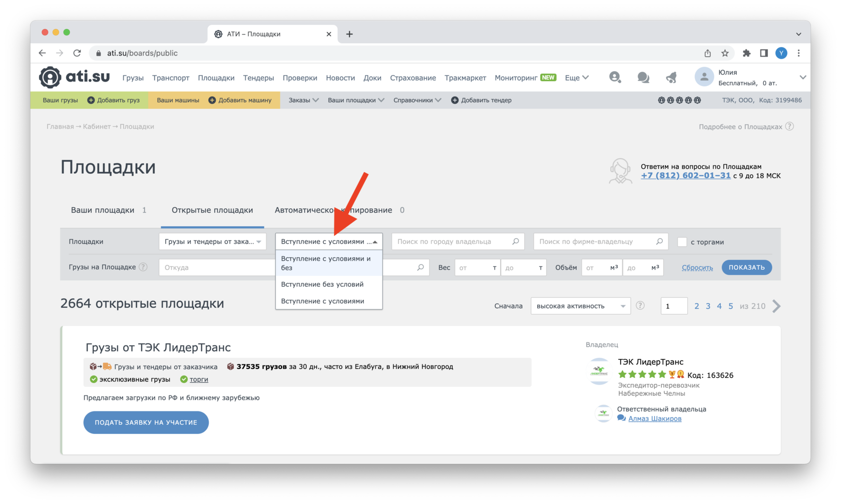
Task: Click the question mark beside sort dropdown
Action: 640,306
